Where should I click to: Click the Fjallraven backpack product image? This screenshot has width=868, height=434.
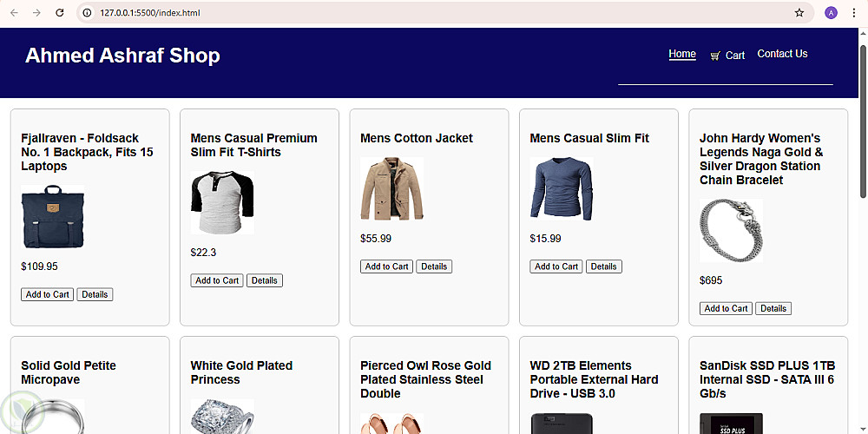tap(53, 217)
